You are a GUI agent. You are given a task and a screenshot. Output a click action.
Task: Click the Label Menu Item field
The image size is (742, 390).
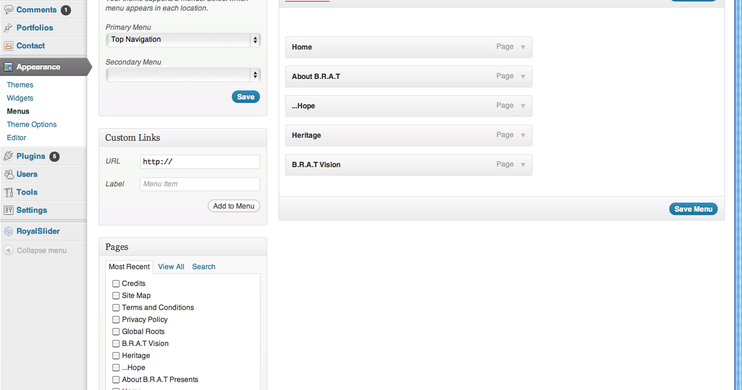(x=200, y=184)
